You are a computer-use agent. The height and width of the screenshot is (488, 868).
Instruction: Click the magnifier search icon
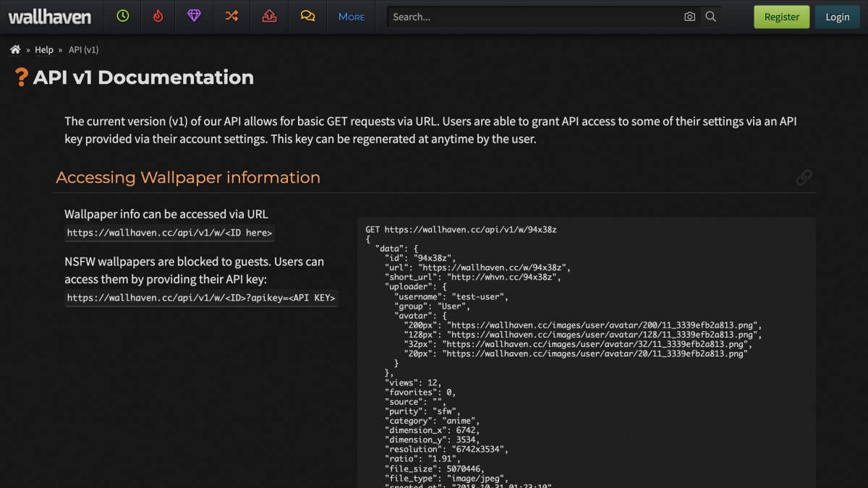tap(711, 17)
